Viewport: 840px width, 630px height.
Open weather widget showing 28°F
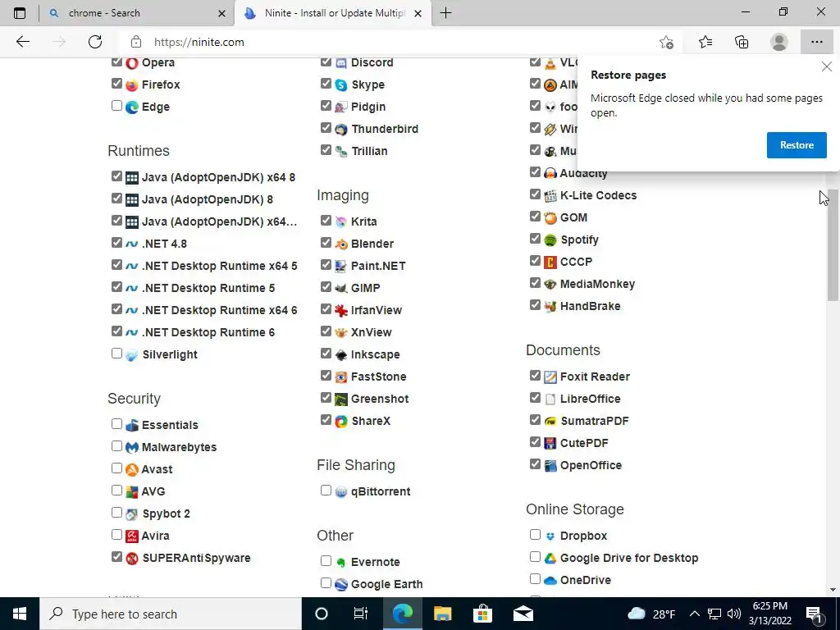tap(651, 614)
